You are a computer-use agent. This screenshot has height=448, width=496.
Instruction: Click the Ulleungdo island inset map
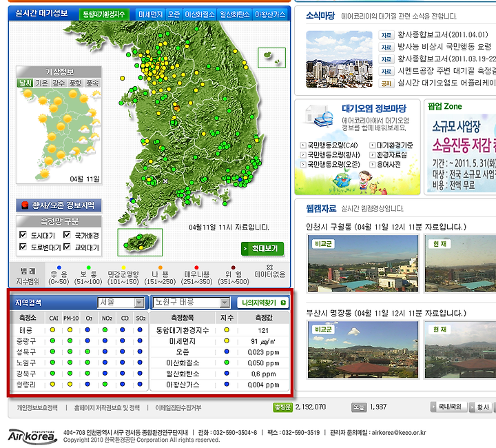(271, 58)
